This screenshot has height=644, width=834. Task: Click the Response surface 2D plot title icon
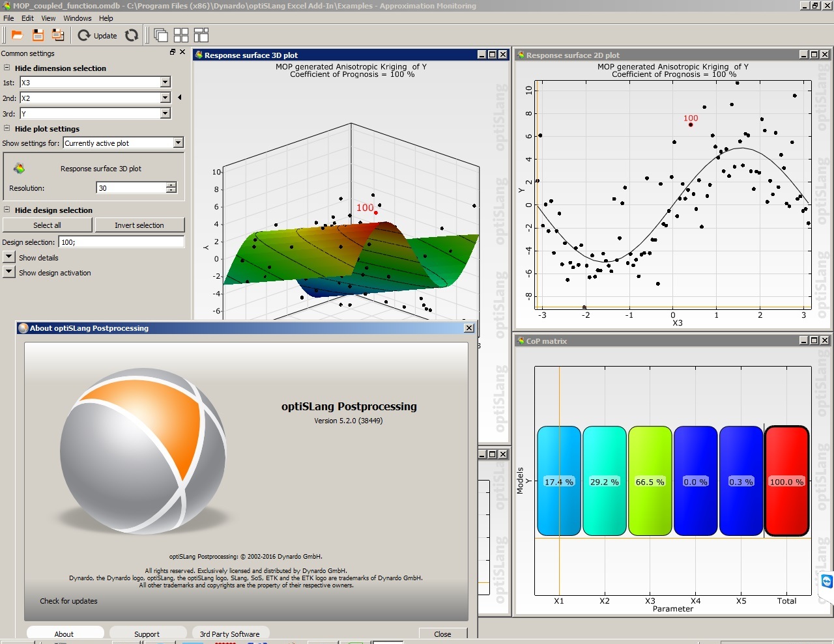coord(521,55)
